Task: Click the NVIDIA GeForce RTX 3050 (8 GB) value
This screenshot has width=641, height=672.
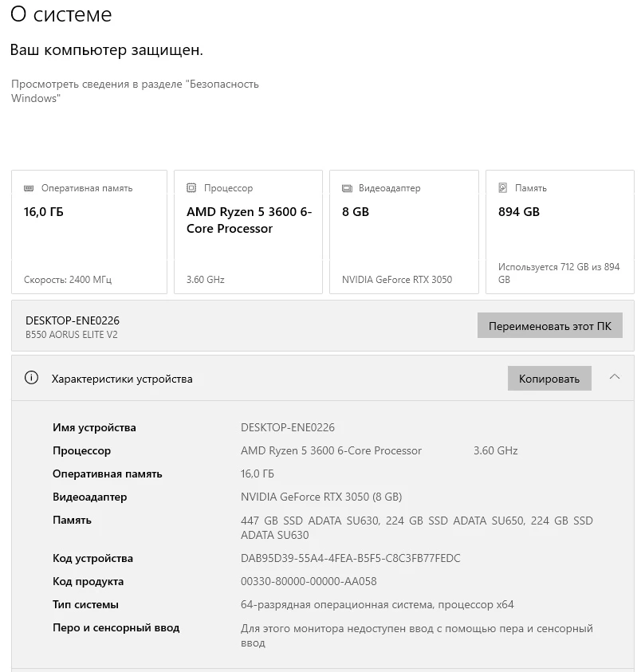Action: coord(321,497)
